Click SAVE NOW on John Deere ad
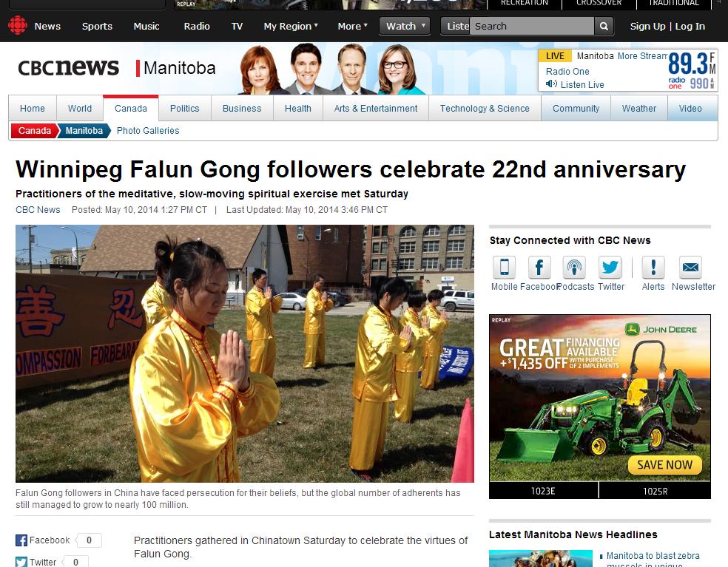The width and height of the screenshot is (728, 567). pyautogui.click(x=664, y=465)
